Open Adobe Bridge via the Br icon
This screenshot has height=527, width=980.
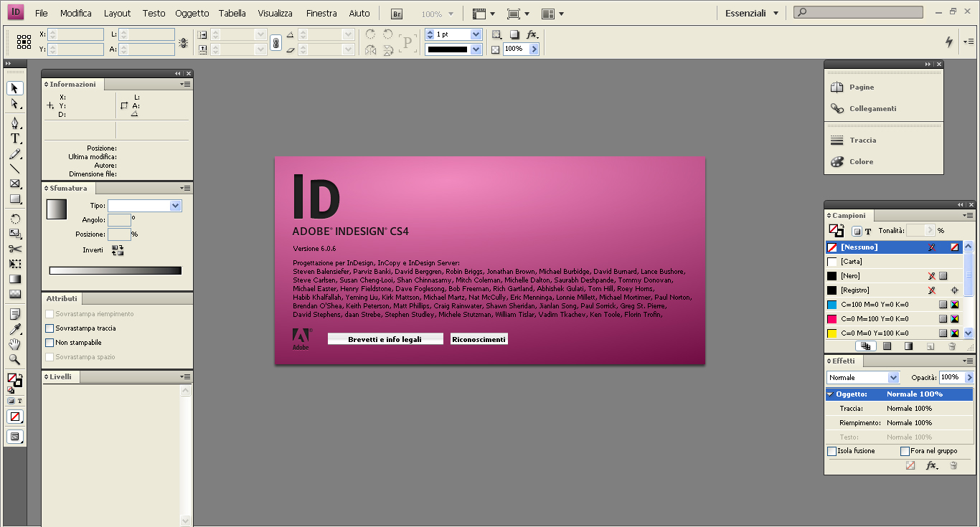click(x=397, y=14)
